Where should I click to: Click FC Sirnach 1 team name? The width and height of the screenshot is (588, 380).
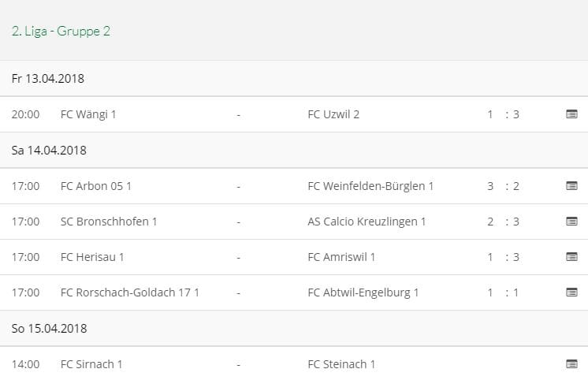[91, 364]
